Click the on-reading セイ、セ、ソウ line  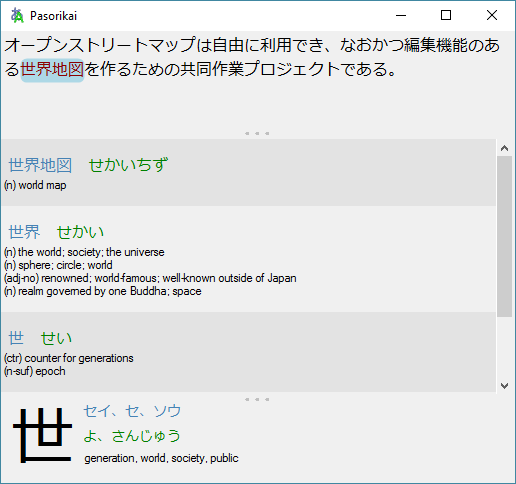pyautogui.click(x=132, y=411)
